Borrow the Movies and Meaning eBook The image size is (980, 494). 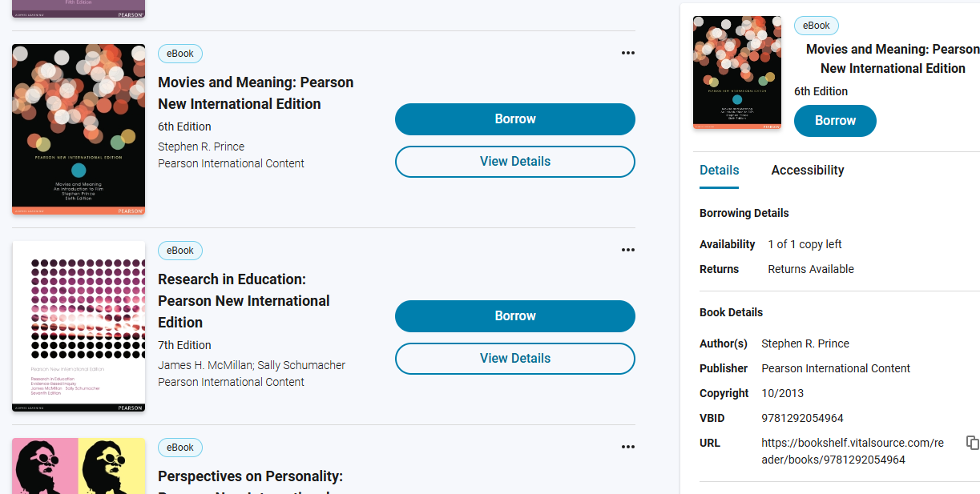pyautogui.click(x=514, y=118)
